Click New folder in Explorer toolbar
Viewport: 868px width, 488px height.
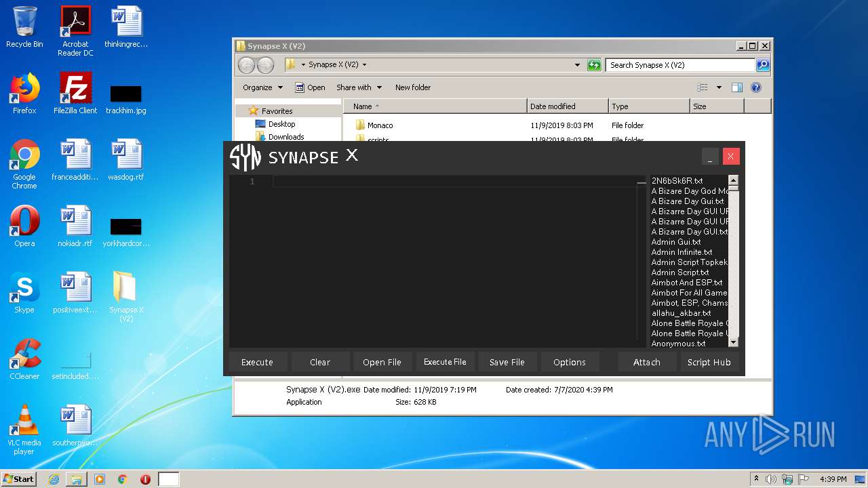pos(413,87)
